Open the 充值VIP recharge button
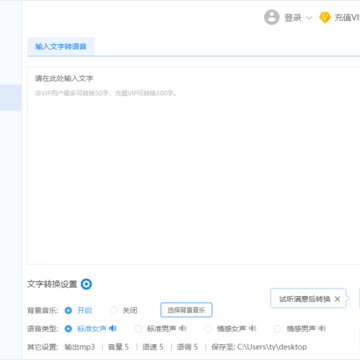 click(347, 18)
